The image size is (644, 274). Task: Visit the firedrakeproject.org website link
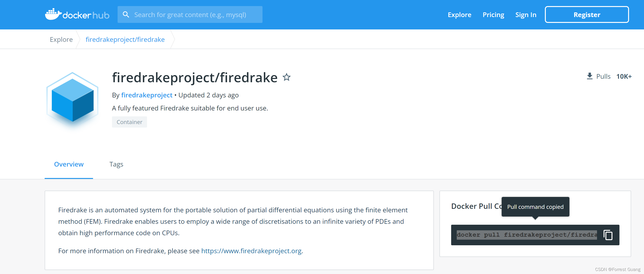click(x=251, y=251)
